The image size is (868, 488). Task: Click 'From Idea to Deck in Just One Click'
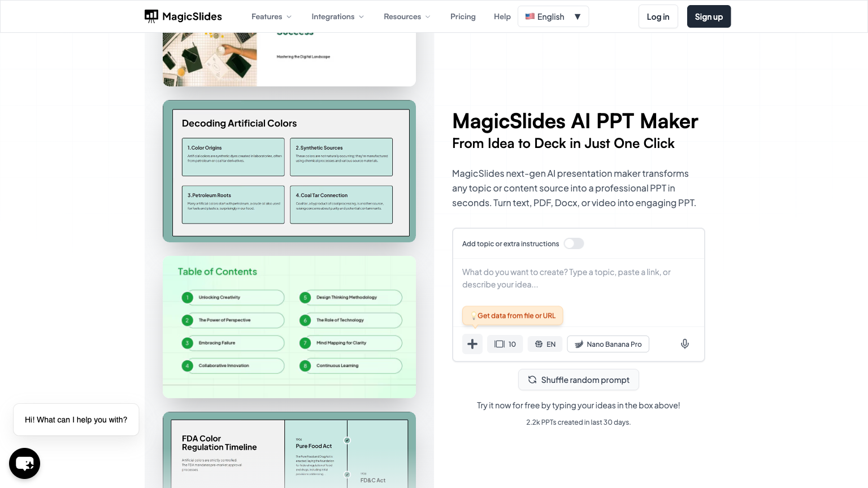point(563,143)
